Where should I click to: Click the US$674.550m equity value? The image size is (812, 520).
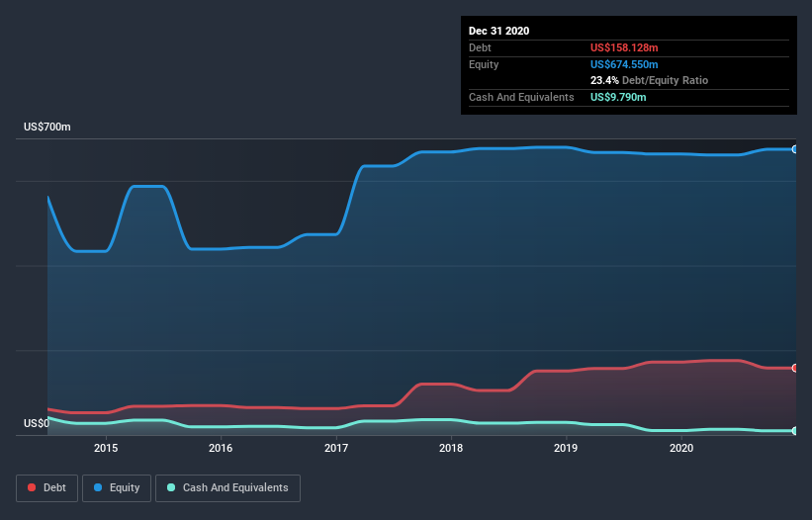point(624,64)
